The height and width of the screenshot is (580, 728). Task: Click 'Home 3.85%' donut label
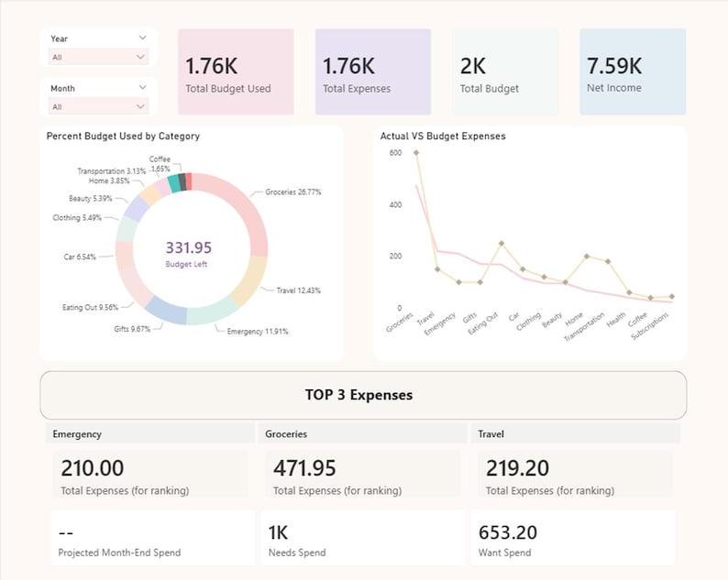[109, 181]
